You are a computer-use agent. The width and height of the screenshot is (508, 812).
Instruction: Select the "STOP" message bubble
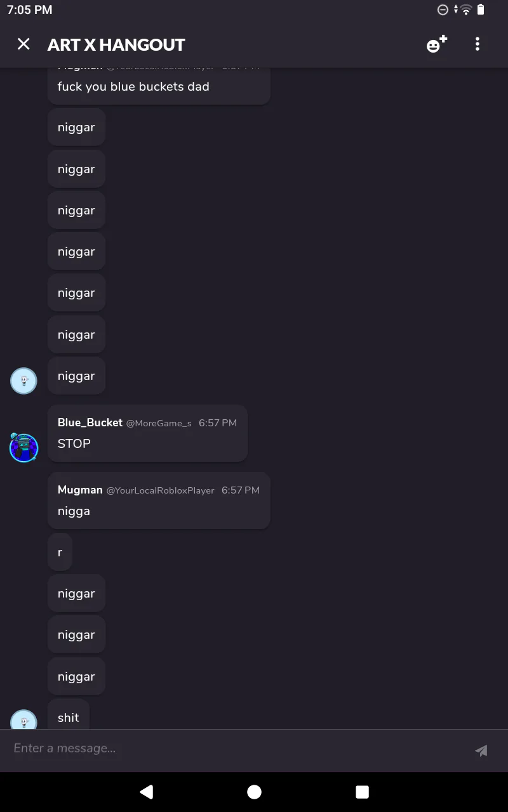click(147, 433)
